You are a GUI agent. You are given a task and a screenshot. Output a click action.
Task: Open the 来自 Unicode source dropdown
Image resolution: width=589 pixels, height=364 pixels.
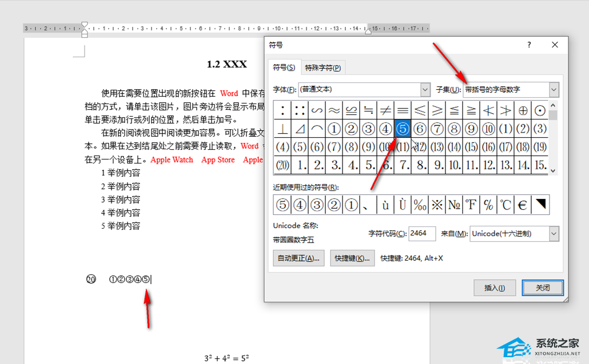point(554,234)
